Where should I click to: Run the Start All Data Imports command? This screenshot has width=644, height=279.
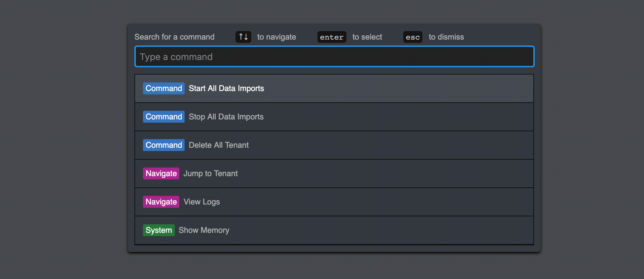click(226, 88)
